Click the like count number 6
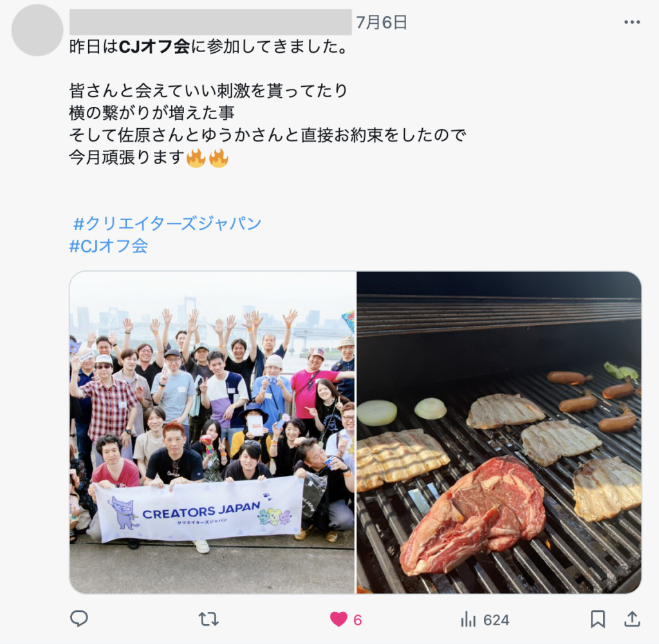The image size is (659, 644). (x=358, y=620)
